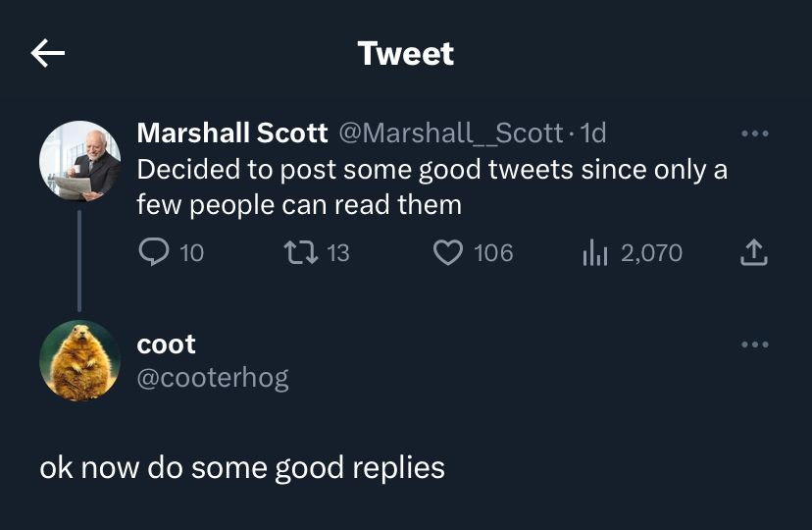
Task: Open the 1d timestamp link
Action: coord(594,132)
